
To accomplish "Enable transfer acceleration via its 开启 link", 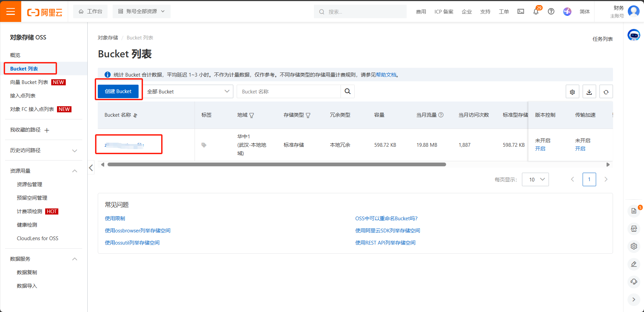I will coord(581,148).
